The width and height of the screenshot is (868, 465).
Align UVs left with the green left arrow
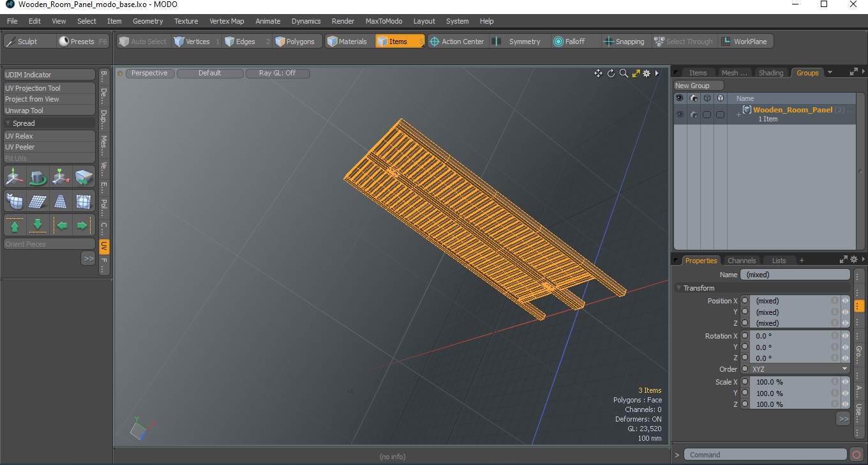tap(61, 225)
